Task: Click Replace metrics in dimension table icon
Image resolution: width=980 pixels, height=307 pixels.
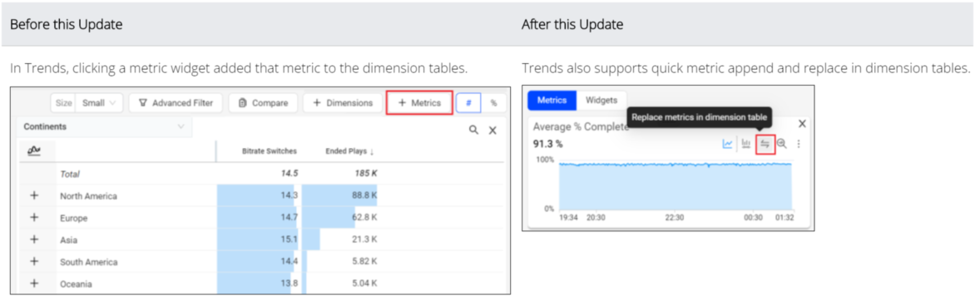Action: pyautogui.click(x=765, y=144)
